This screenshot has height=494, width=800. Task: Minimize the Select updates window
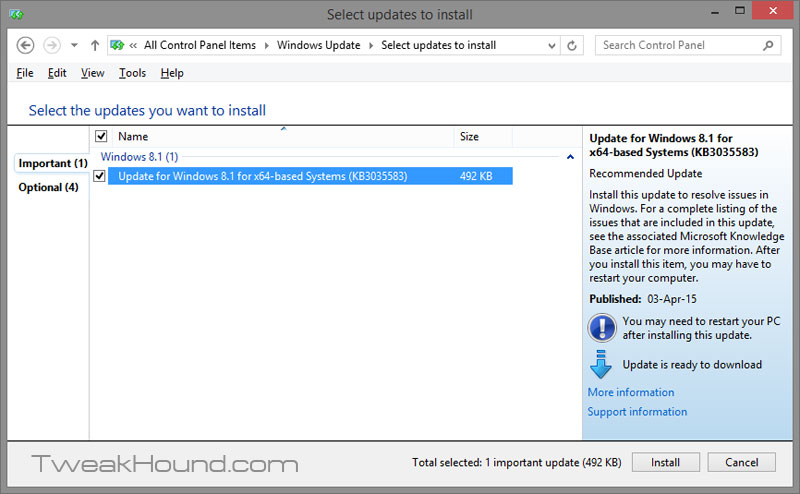715,11
